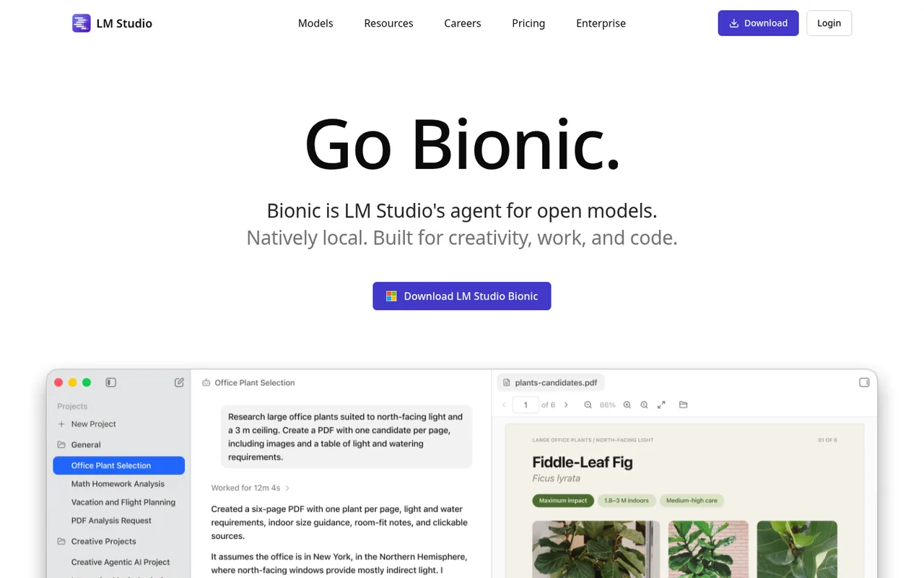
Task: Click the compose new chat icon
Action: [x=179, y=382]
